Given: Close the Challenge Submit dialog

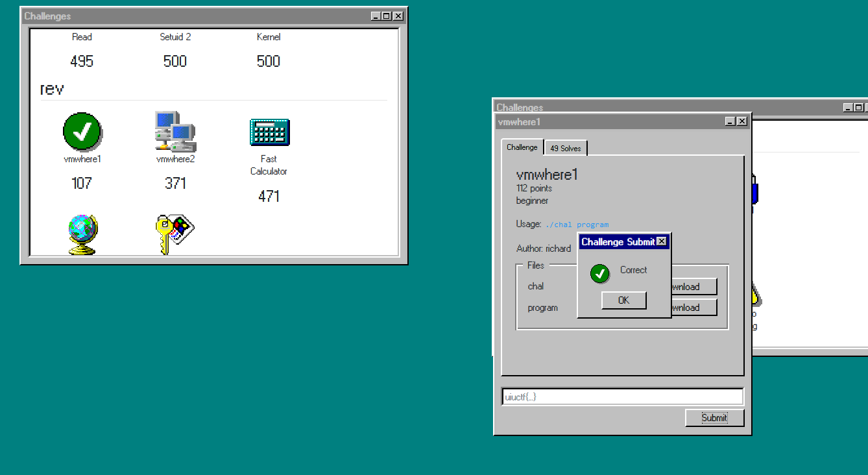Looking at the screenshot, I should click(x=661, y=241).
